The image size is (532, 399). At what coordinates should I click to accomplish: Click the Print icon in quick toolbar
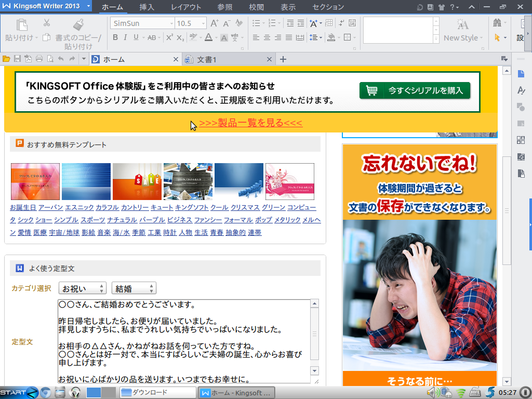[39, 59]
